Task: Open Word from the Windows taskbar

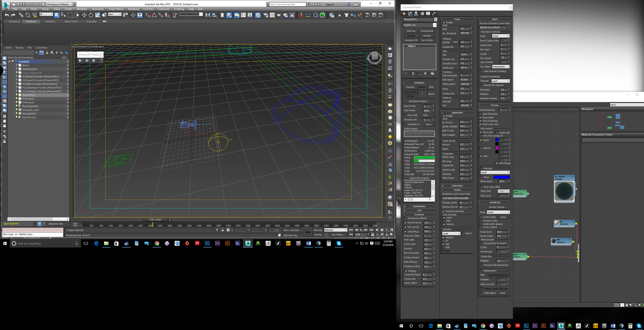Action: tap(308, 243)
